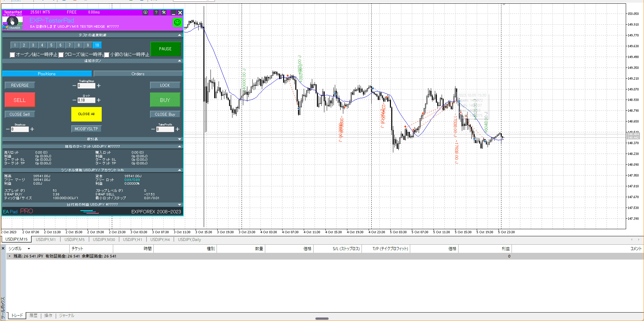Viewport: 644px width, 321px height.
Task: Increase TakeProfit with plus icon
Action: click(177, 129)
